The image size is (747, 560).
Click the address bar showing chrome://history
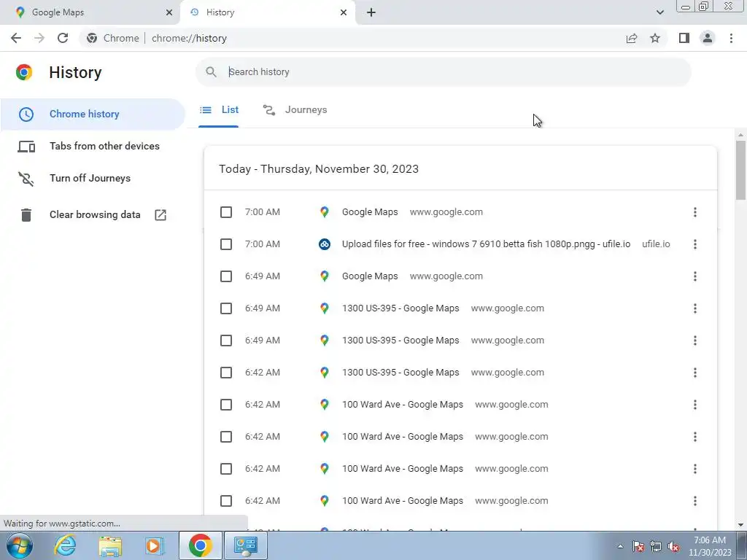click(352, 38)
